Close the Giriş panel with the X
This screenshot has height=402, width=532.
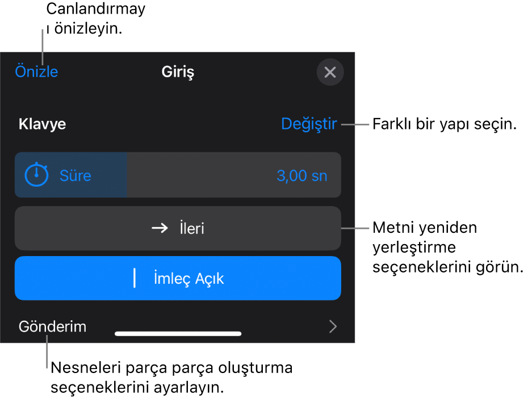click(330, 72)
